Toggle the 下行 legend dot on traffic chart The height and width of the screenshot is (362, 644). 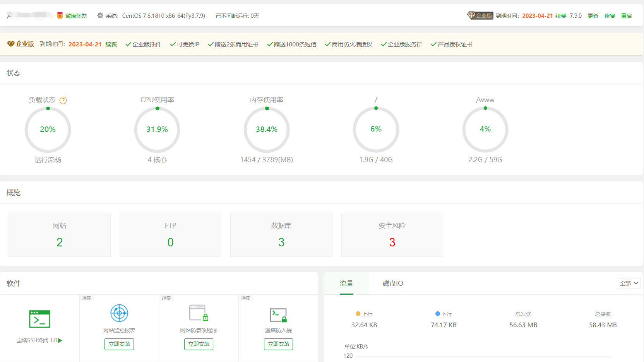click(x=437, y=314)
